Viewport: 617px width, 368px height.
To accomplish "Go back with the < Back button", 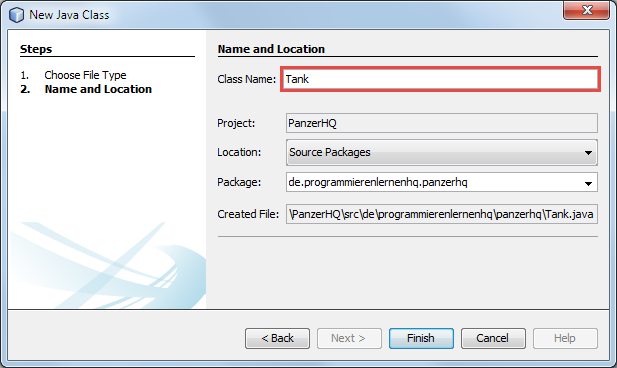I will (277, 338).
